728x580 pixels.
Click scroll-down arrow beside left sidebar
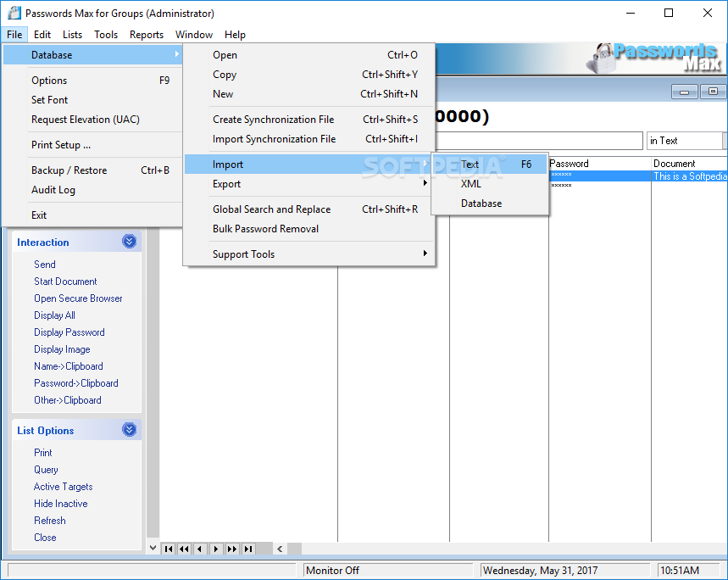coord(153,548)
